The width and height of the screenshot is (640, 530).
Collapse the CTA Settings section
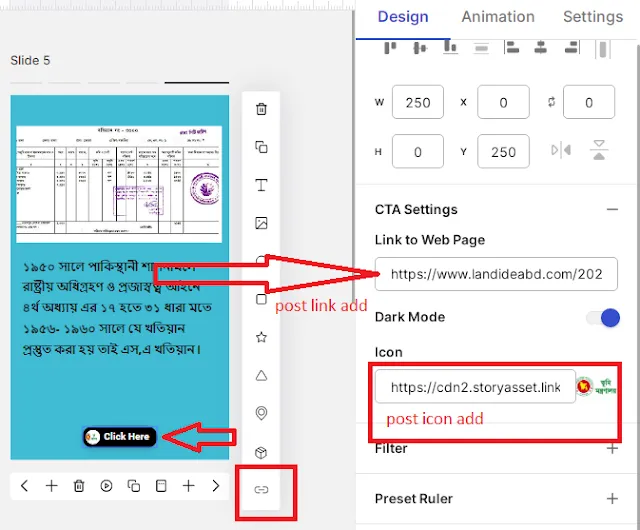tap(611, 209)
